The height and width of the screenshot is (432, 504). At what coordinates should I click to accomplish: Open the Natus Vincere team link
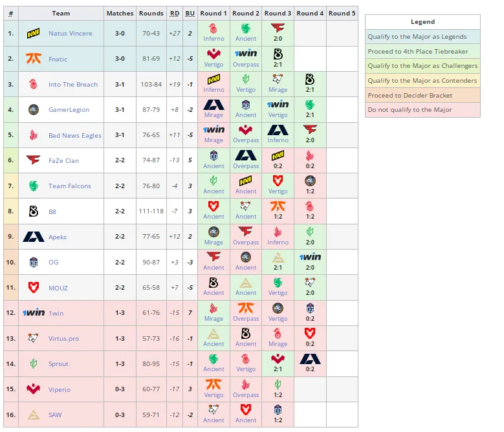(71, 33)
